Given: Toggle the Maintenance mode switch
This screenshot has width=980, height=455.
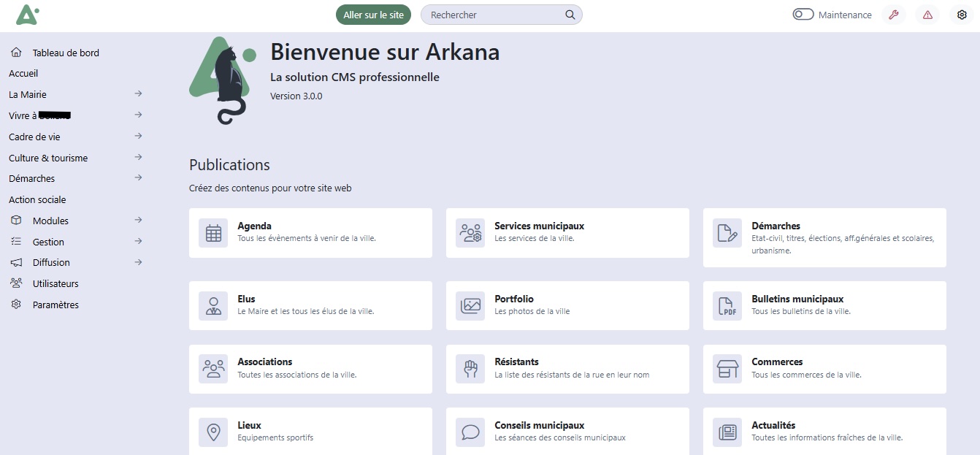Looking at the screenshot, I should [803, 15].
